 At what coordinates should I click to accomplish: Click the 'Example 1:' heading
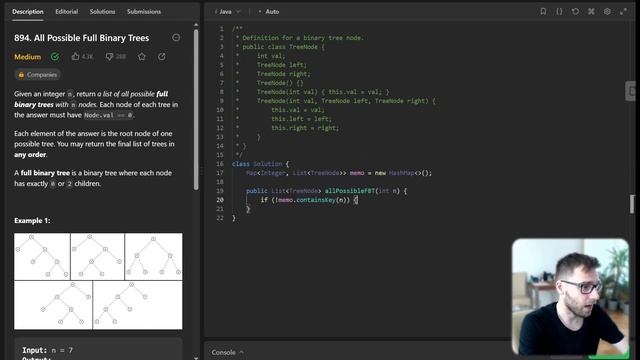point(32,220)
